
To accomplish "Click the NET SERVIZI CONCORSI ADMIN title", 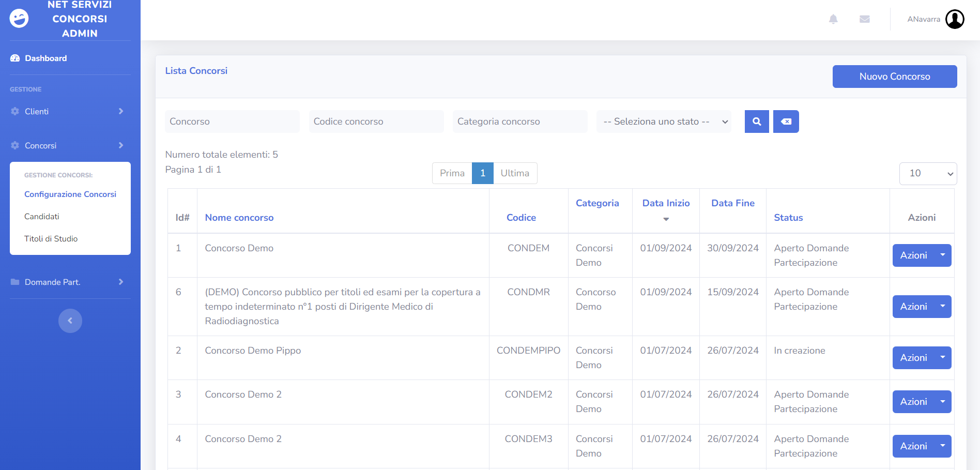I will tap(80, 19).
